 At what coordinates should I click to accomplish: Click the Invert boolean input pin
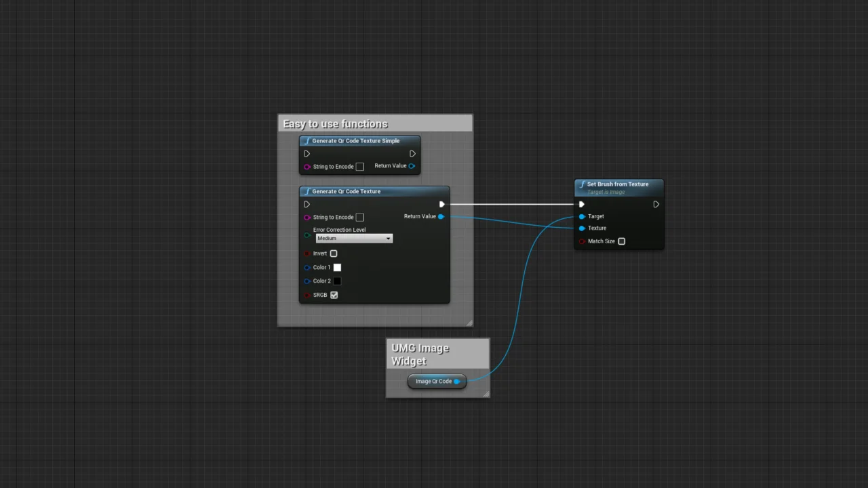307,253
